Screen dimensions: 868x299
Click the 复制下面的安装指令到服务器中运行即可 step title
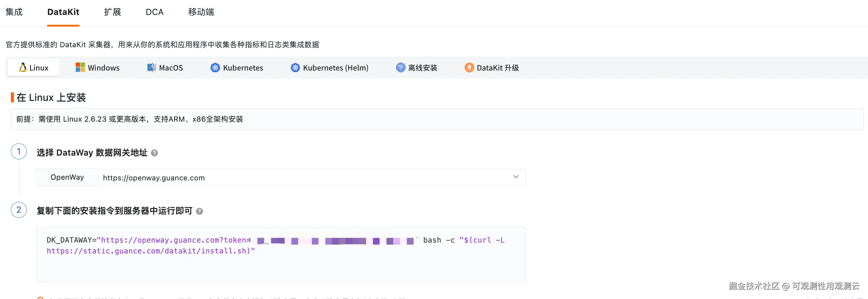(114, 211)
